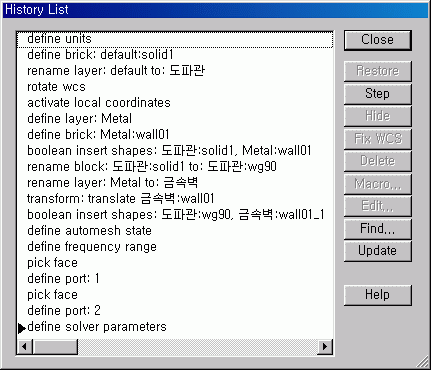Click the Hide button
Image resolution: width=431 pixels, height=370 pixels.
378,116
